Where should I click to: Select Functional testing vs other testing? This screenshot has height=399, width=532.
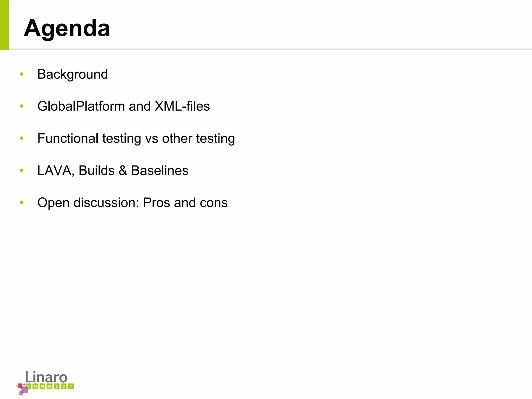136,138
